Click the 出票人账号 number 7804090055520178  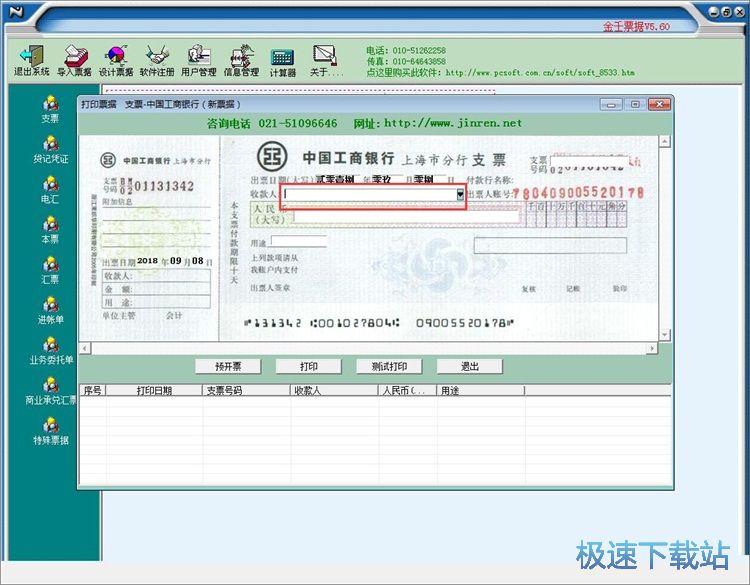[578, 192]
